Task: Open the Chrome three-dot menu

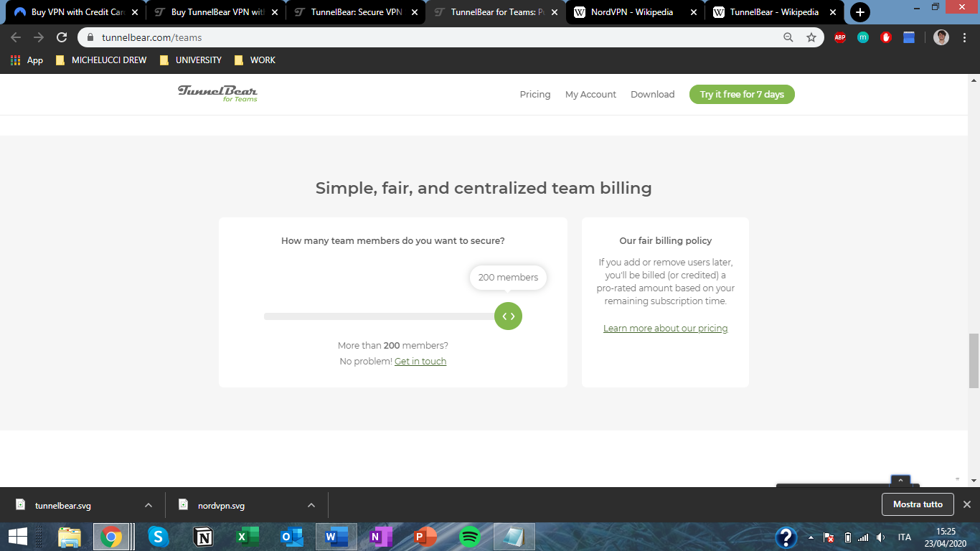Action: click(x=965, y=37)
